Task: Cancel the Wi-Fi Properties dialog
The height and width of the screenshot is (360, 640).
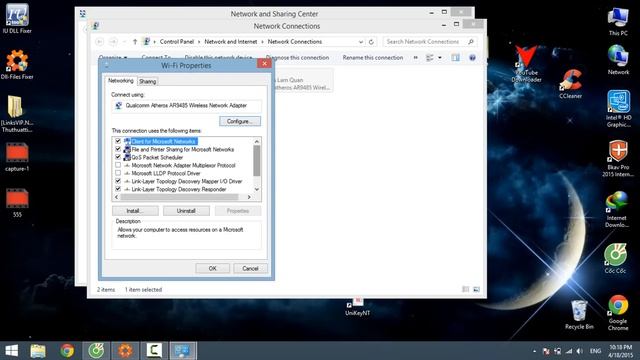Action: [x=250, y=269]
